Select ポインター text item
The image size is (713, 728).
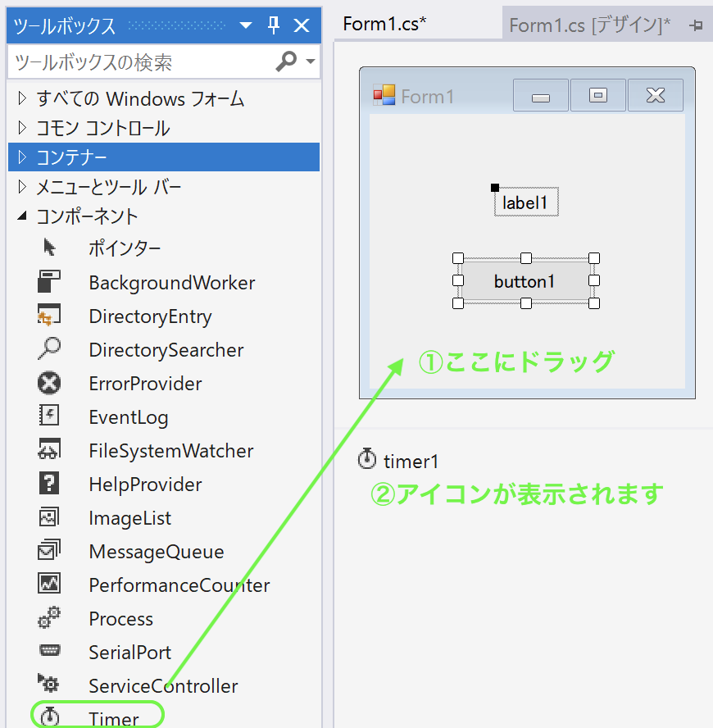(125, 248)
